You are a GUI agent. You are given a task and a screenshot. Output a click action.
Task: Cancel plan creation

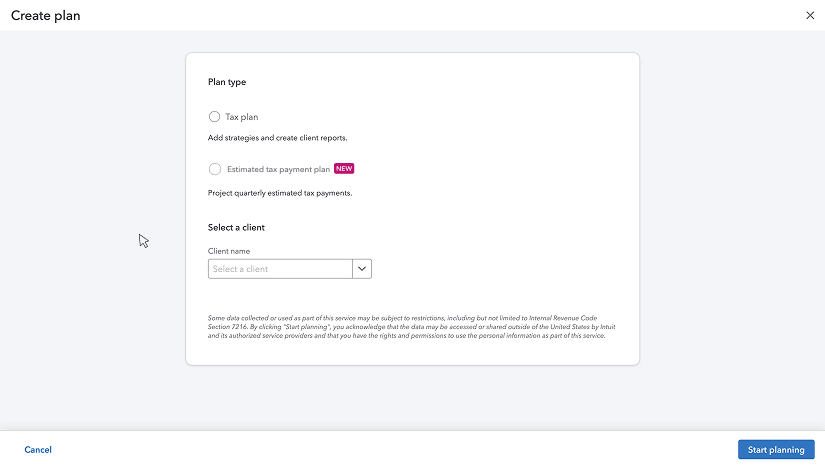pyautogui.click(x=38, y=450)
